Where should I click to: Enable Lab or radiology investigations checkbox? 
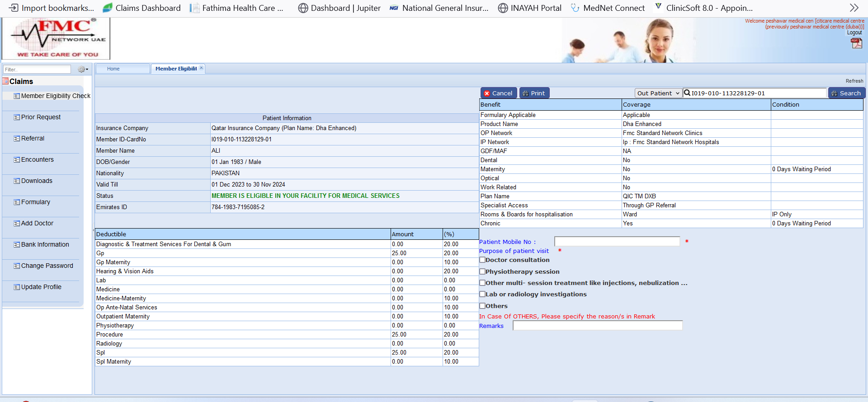pos(482,294)
